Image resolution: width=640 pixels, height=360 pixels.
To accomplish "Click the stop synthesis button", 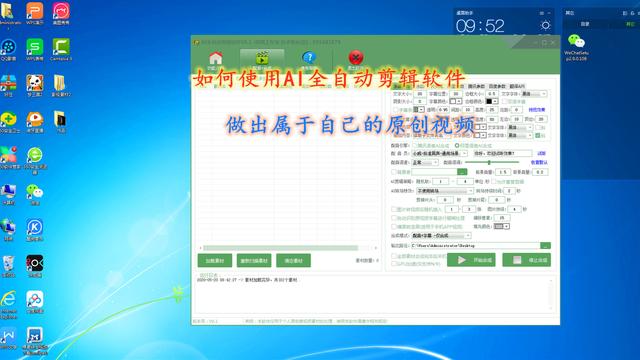I will (527, 260).
